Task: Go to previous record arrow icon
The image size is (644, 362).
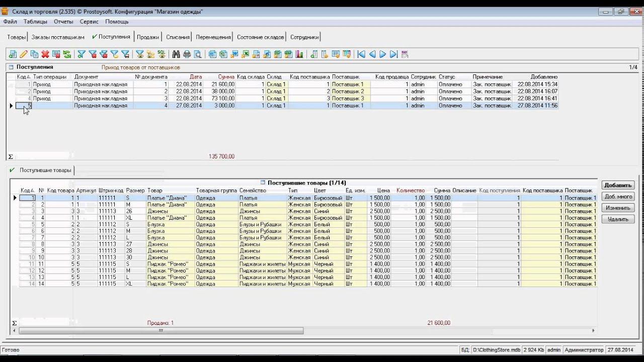Action: coord(372,54)
